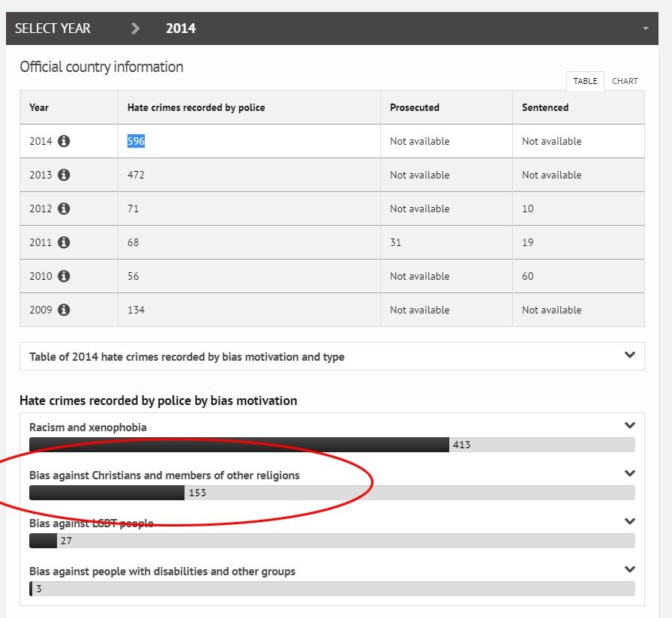The height and width of the screenshot is (618, 672).
Task: Click the info icon beside 2009
Action: [64, 310]
